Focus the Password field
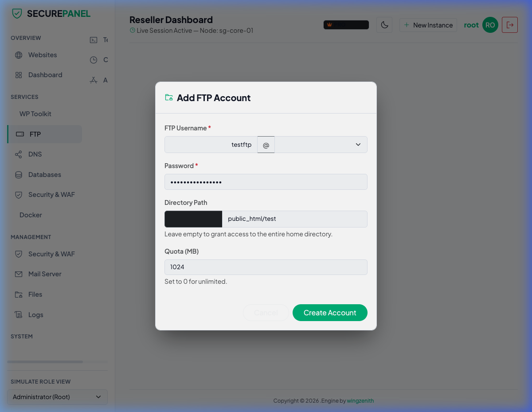 (x=266, y=182)
